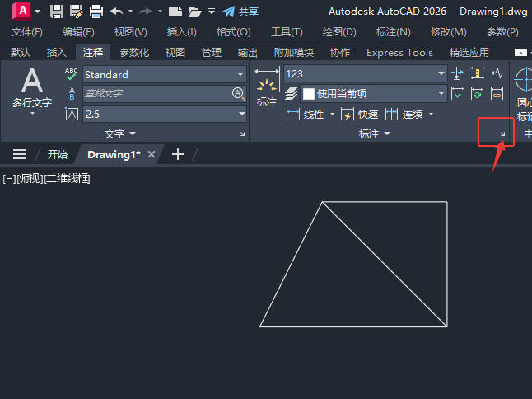Expand the 线性 dimension type arrow
532x399 pixels.
tap(332, 115)
